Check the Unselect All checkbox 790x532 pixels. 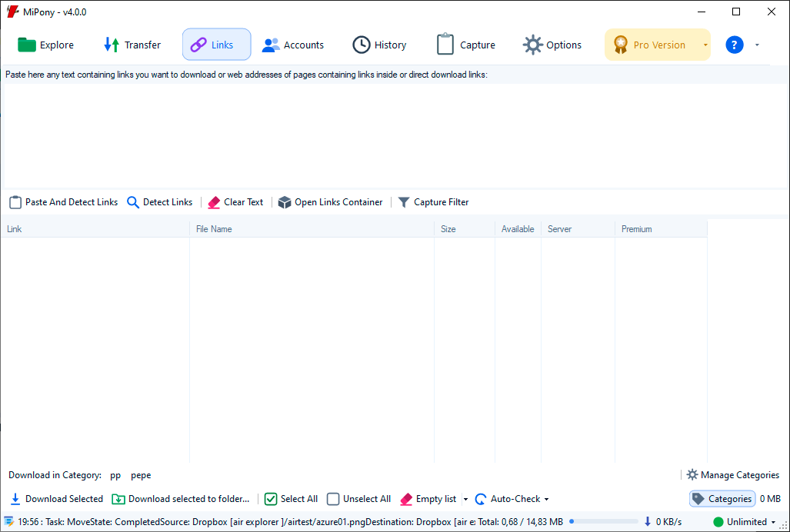tap(333, 499)
